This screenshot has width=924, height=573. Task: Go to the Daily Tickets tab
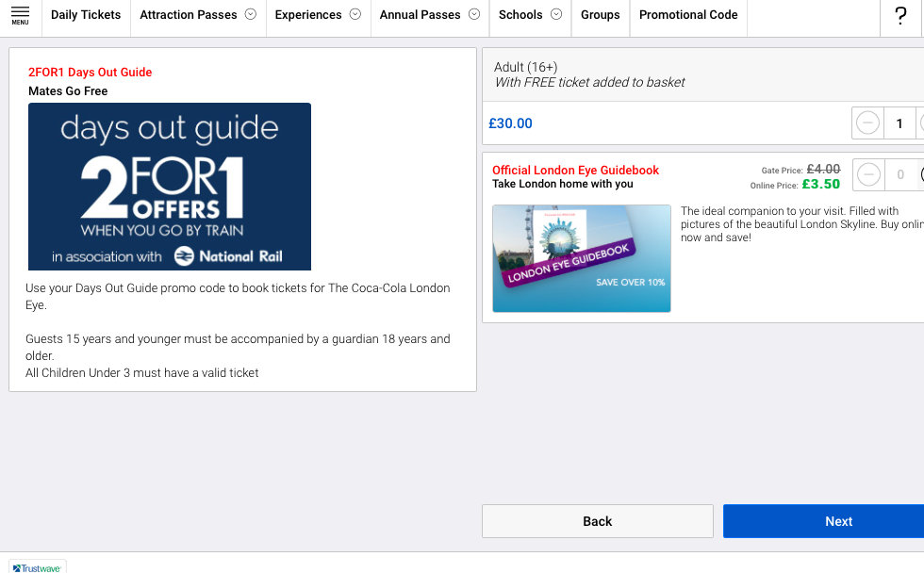coord(86,15)
